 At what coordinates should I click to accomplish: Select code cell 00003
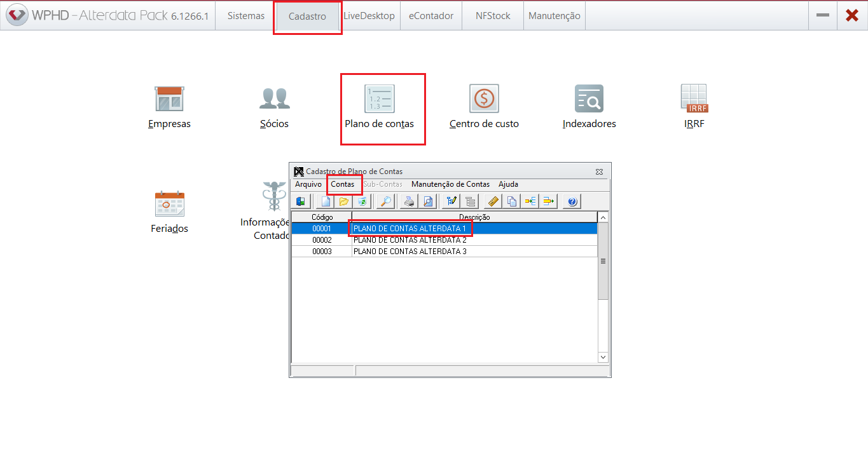322,252
